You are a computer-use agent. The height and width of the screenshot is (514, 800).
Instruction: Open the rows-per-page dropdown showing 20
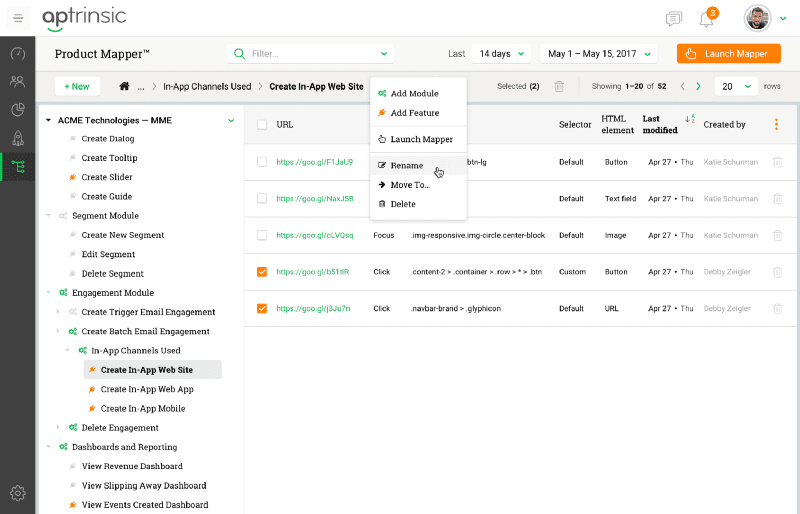tap(735, 87)
